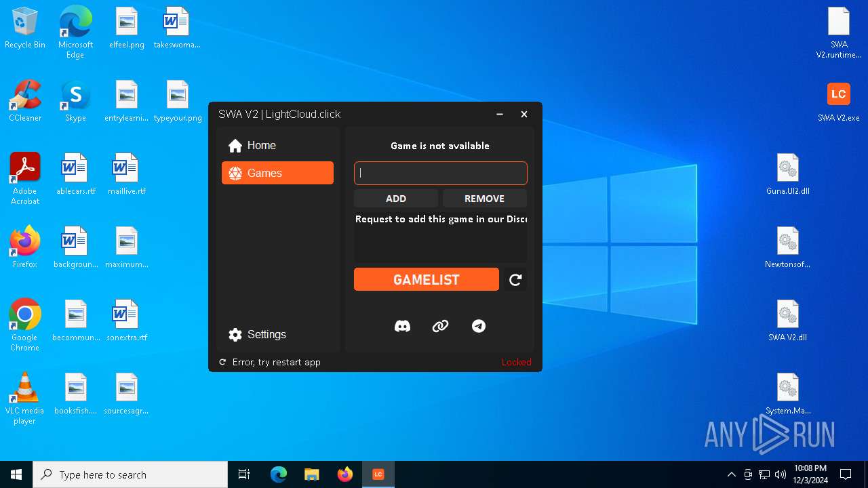Viewport: 868px width, 488px height.
Task: Open Firefox from the taskbar
Action: tap(344, 474)
